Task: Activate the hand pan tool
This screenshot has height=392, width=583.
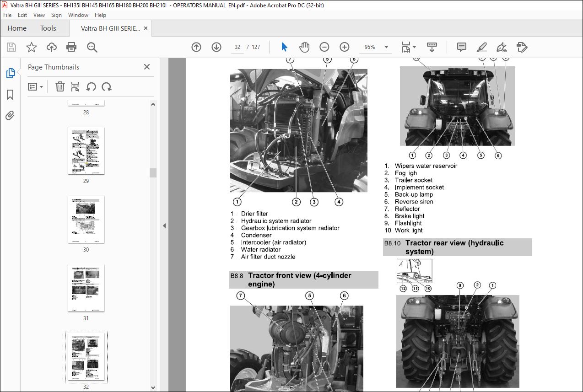Action: pyautogui.click(x=304, y=47)
